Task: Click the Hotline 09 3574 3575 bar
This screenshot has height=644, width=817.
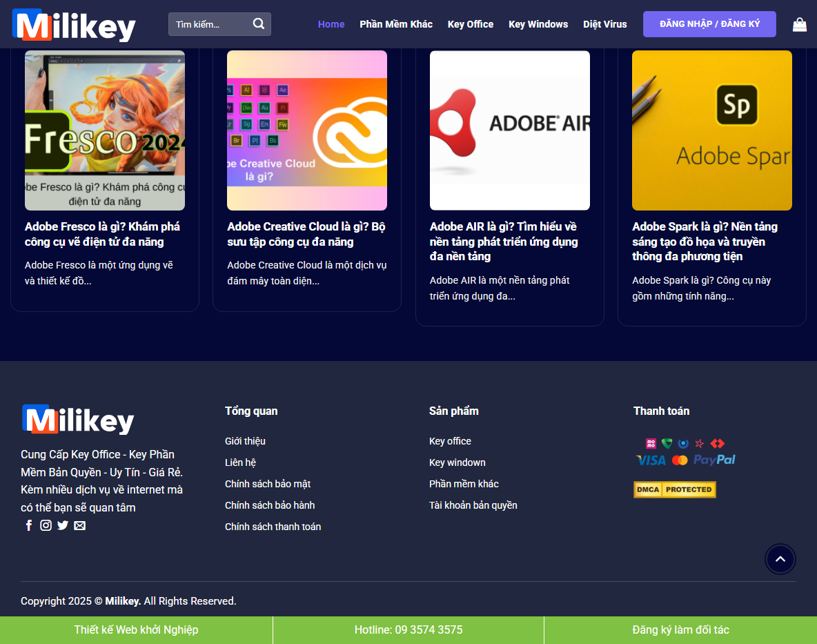Action: point(408,630)
